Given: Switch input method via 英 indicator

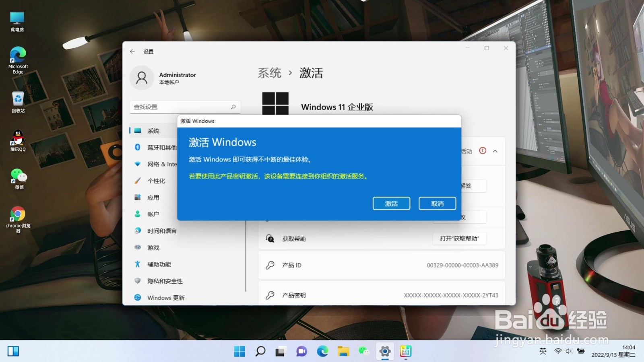Looking at the screenshot, I should [x=543, y=351].
